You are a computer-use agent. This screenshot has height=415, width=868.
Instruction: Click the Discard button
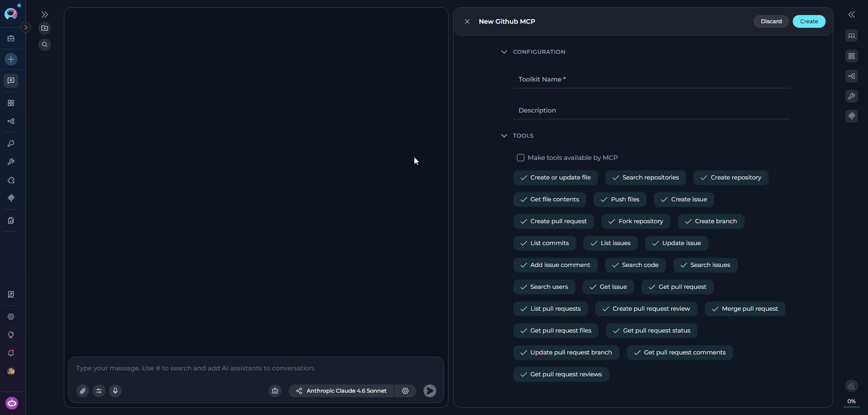tap(771, 21)
